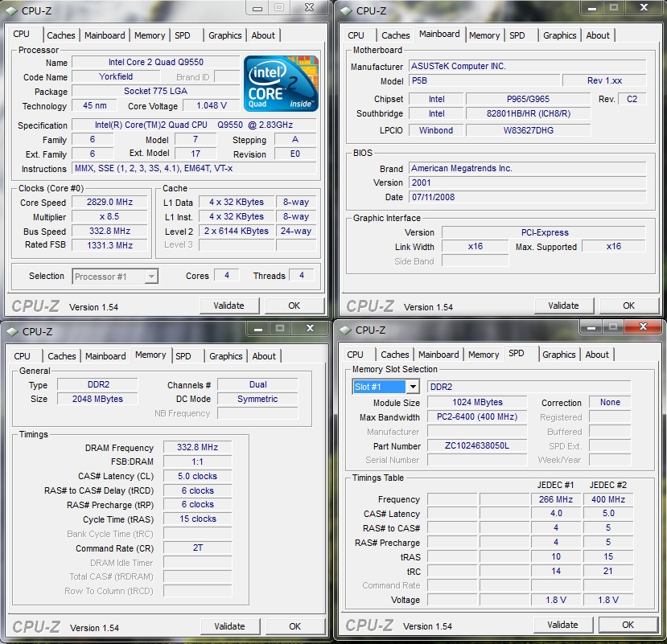Open Graphics tab in the Mainboard window
This screenshot has height=644, width=667.
[x=559, y=35]
